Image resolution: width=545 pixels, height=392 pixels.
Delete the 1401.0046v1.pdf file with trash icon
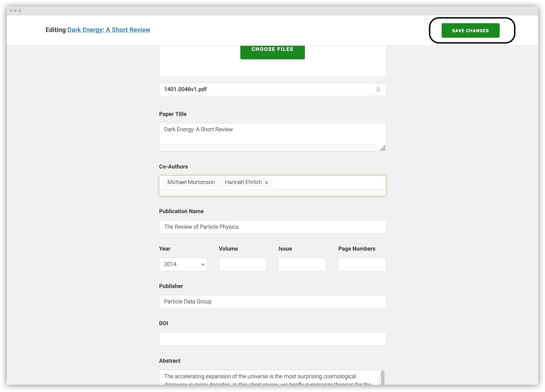pyautogui.click(x=378, y=89)
